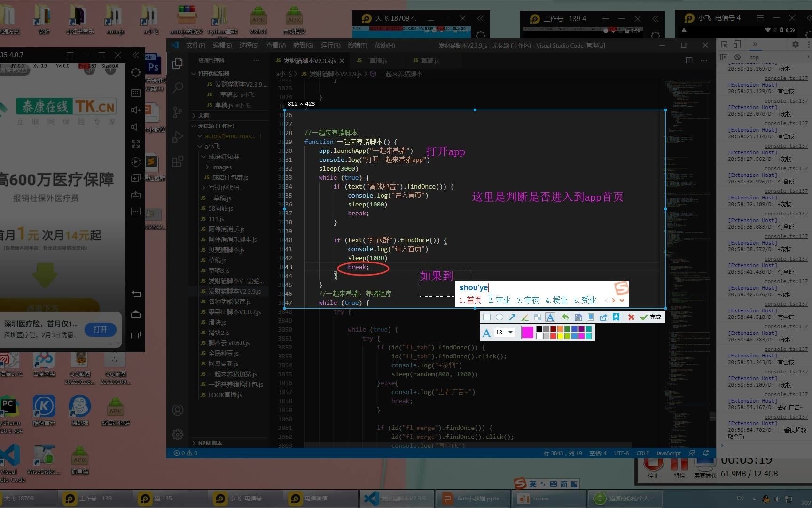The height and width of the screenshot is (508, 812).
Task: Pick the arrow annotation tool
Action: tap(512, 317)
